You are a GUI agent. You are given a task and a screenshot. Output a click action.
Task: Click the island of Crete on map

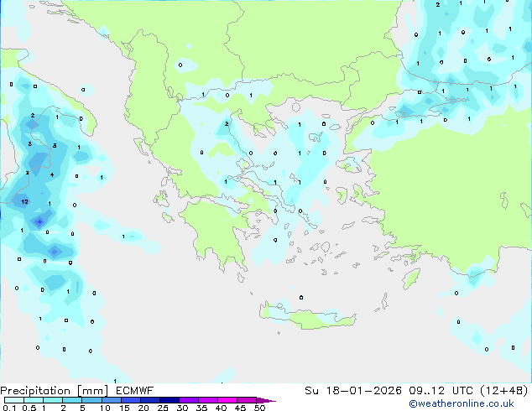point(307,316)
